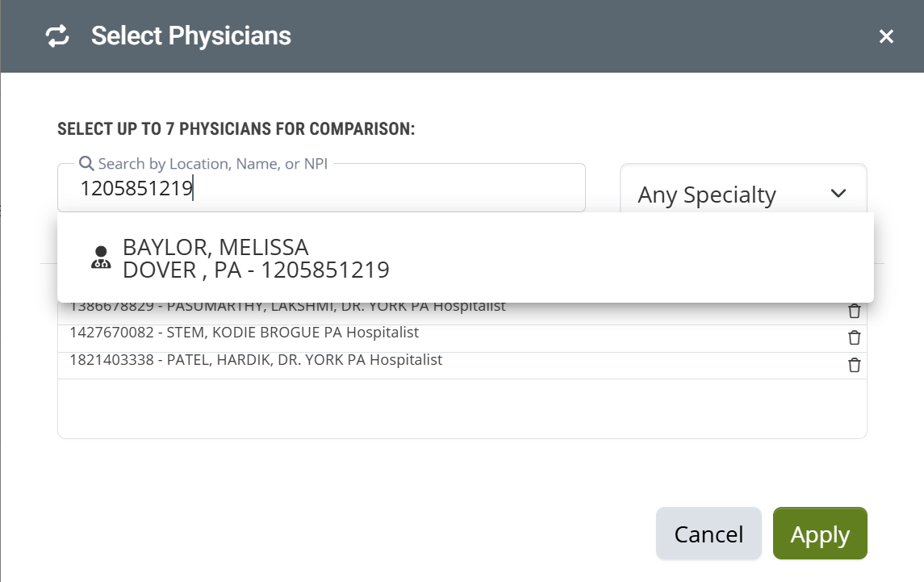Click the physician icon beside BAYLOR, MELISSA
Image resolution: width=924 pixels, height=582 pixels.
tap(101, 258)
